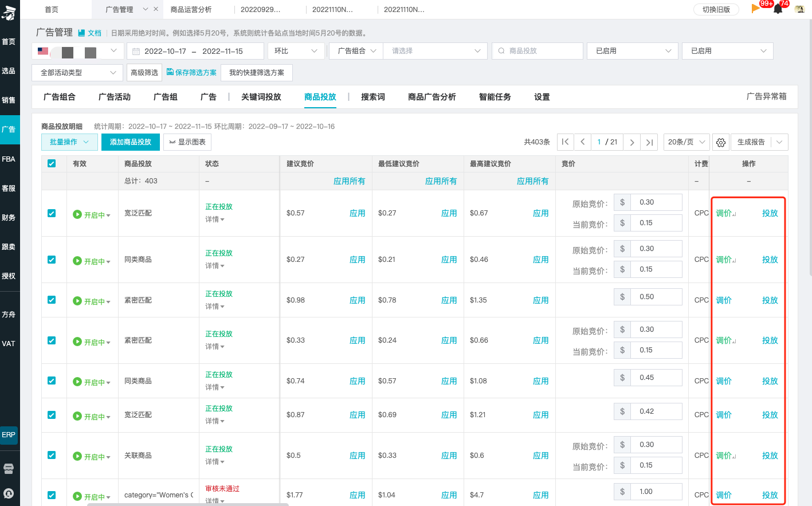Click the user avatar in the top bar
The image size is (812, 506).
click(799, 9)
